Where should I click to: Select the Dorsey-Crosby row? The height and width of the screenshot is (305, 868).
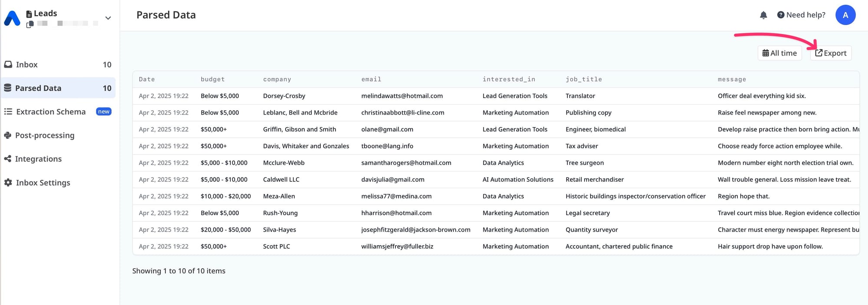tap(284, 96)
